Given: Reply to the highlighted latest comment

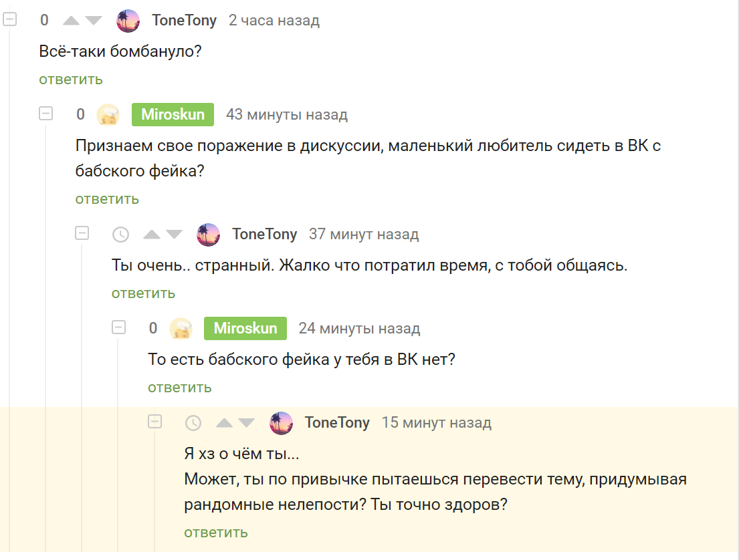Looking at the screenshot, I should pyautogui.click(x=215, y=532).
